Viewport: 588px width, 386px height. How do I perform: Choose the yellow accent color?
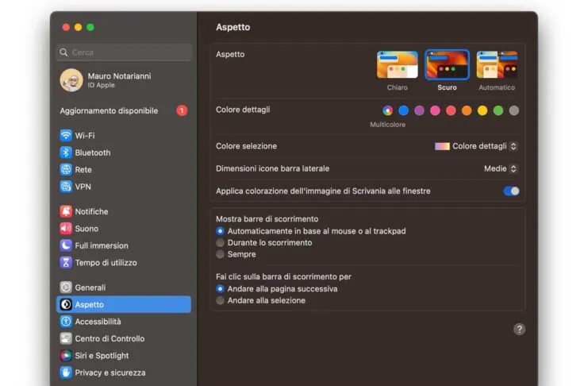tap(482, 110)
